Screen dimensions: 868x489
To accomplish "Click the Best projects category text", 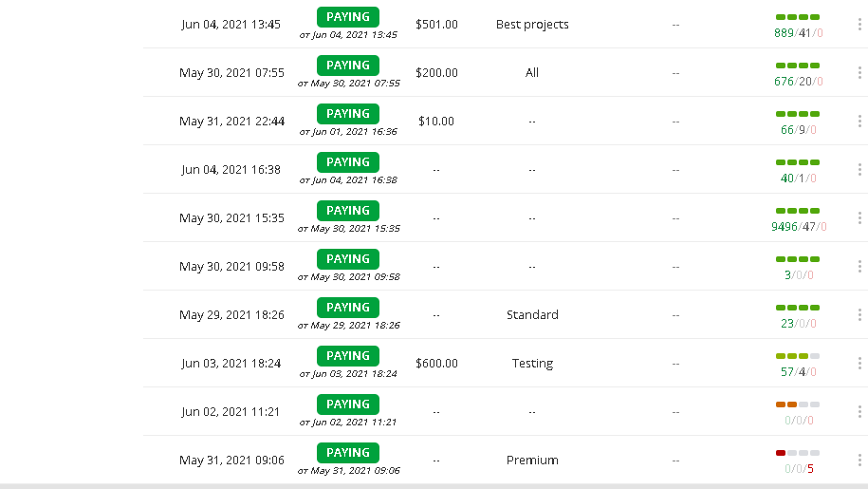I will [532, 25].
